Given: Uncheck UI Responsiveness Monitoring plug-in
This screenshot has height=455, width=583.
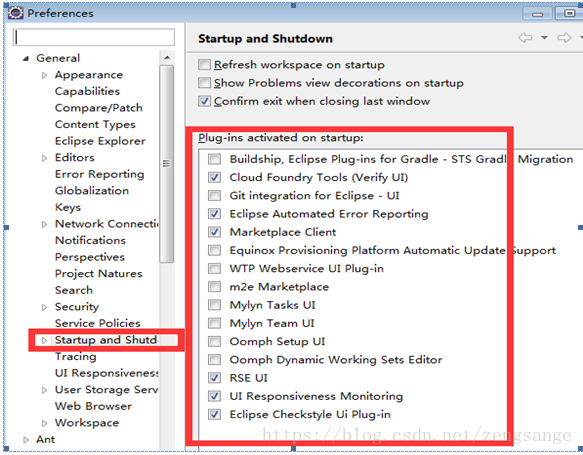Looking at the screenshot, I should click(x=214, y=396).
